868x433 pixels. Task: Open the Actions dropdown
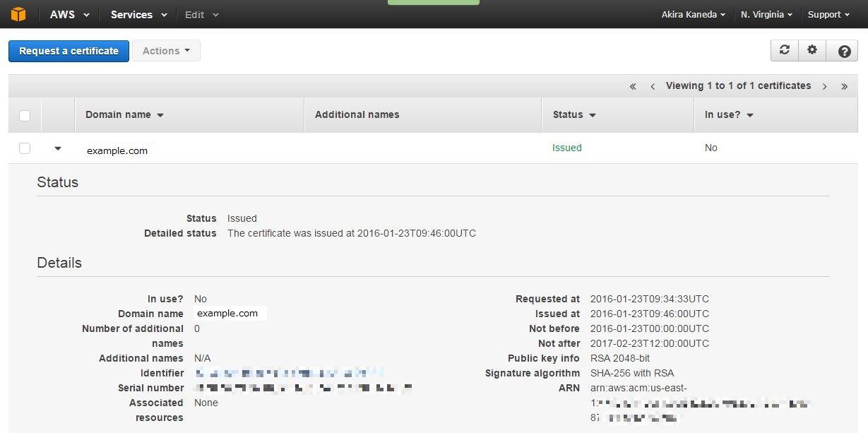[x=166, y=51]
